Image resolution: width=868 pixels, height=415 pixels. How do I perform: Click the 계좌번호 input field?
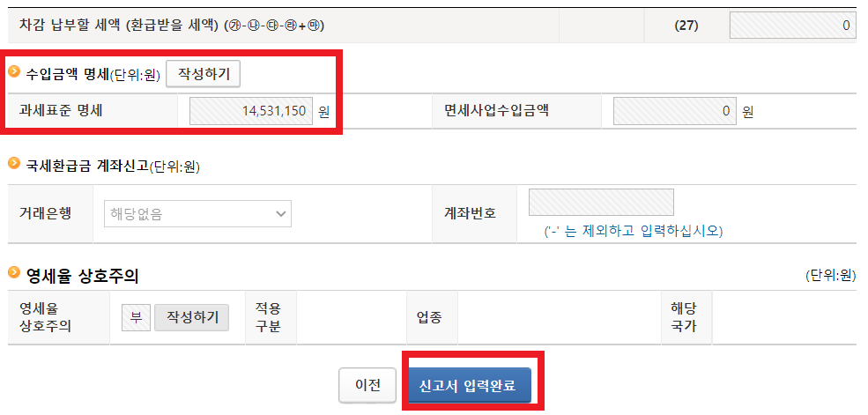601,202
